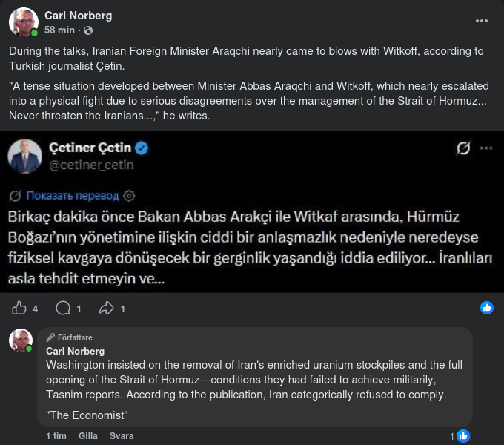Click Carl Norberg's post avatar photo
The width and height of the screenshot is (504, 445).
[23, 22]
